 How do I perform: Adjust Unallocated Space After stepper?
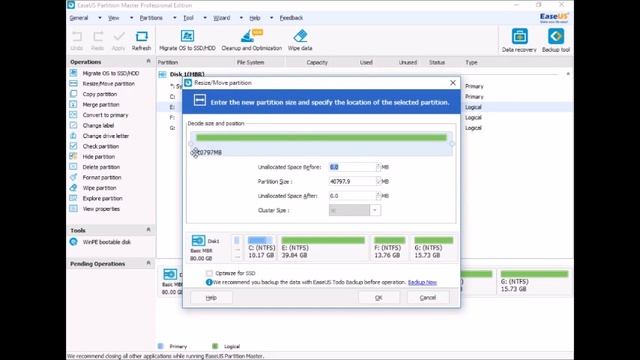[x=378, y=196]
